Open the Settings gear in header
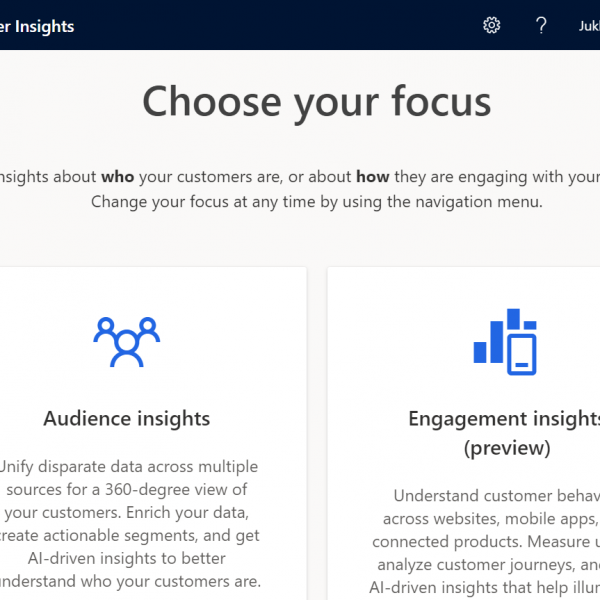Image resolution: width=600 pixels, height=600 pixels. pos(491,26)
